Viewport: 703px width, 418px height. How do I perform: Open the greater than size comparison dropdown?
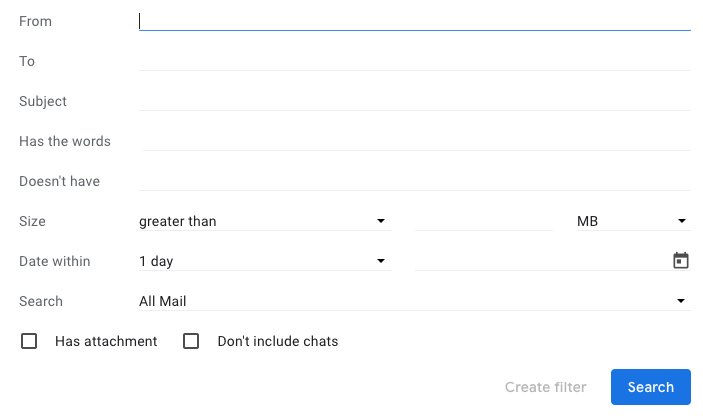click(265, 221)
